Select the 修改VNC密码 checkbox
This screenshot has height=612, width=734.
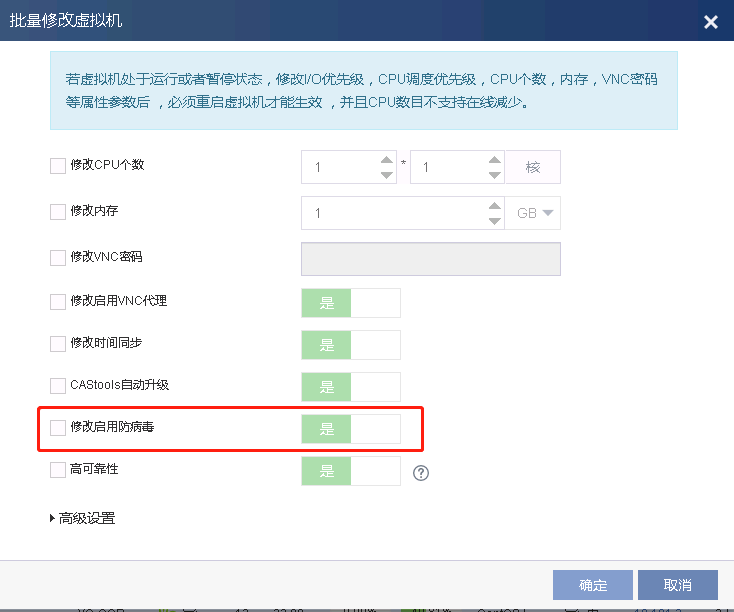click(58, 258)
